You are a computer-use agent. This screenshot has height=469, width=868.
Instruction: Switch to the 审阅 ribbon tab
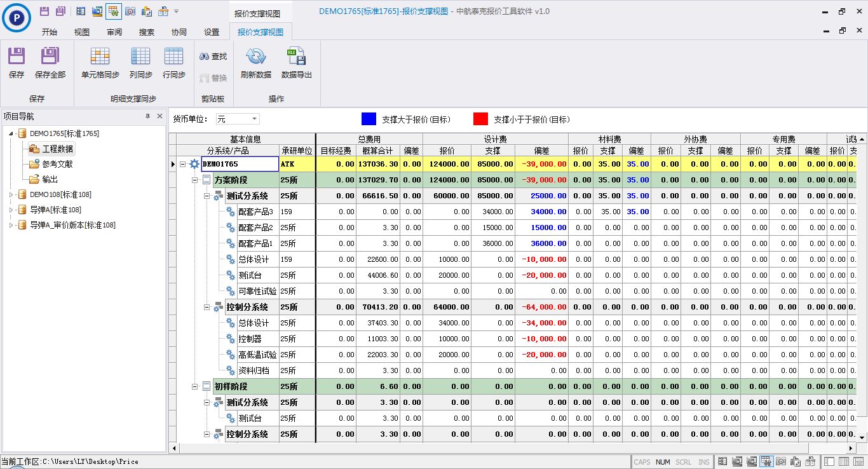114,32
